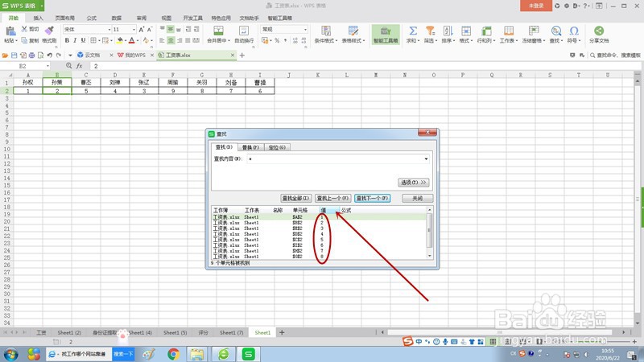Open the Data ribbon tab
Screen dimensions: 644x362
coord(117,18)
